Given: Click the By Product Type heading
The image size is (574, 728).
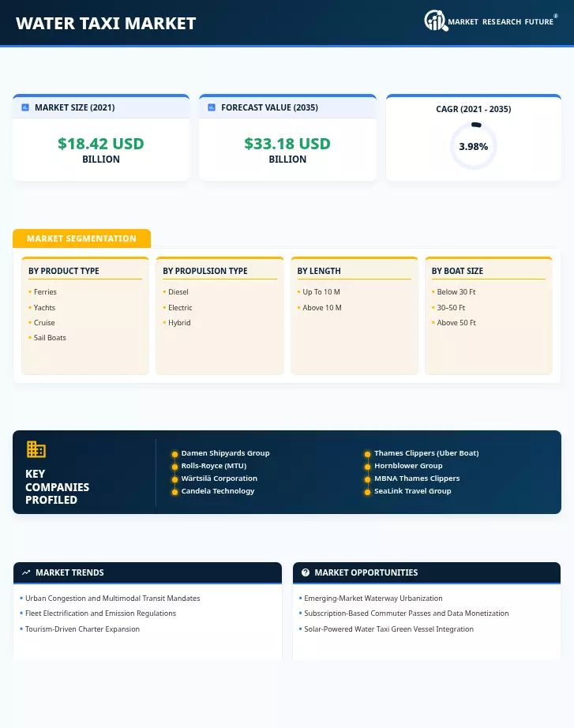Looking at the screenshot, I should 64,271.
